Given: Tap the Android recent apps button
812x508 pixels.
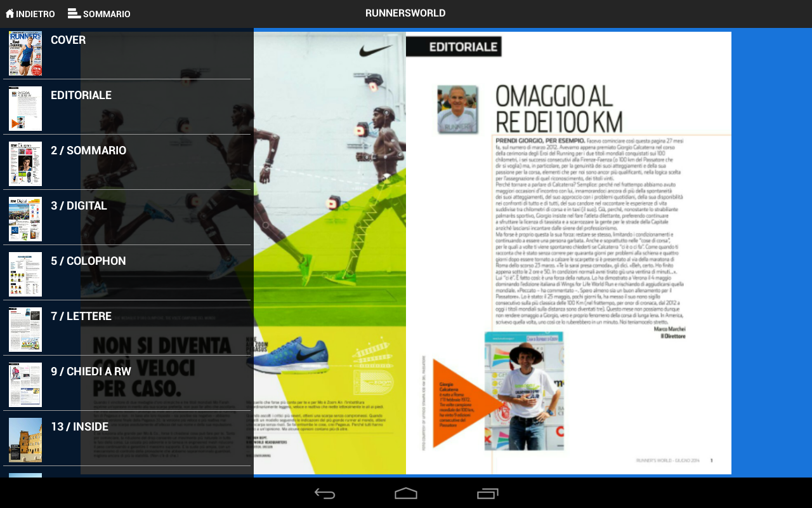Looking at the screenshot, I should coord(487,493).
